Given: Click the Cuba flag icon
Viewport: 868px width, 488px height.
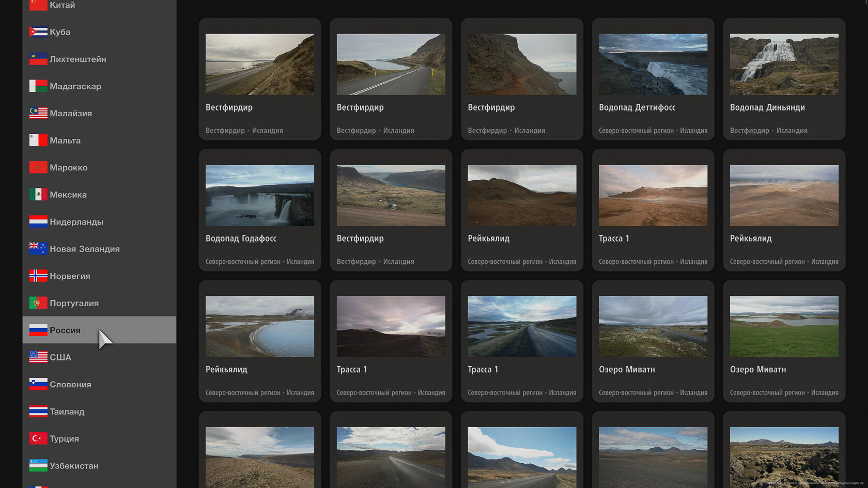Looking at the screenshot, I should (x=38, y=32).
